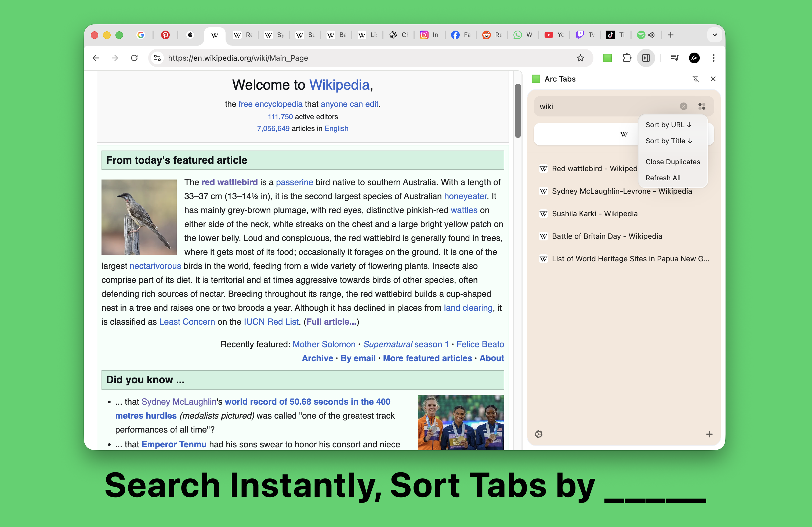Clear the wiki search text
The image size is (812, 527).
pyautogui.click(x=683, y=106)
